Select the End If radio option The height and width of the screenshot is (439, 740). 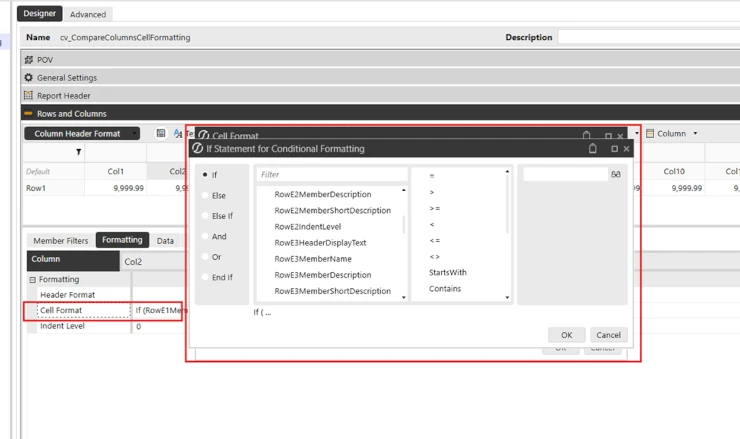pos(205,277)
